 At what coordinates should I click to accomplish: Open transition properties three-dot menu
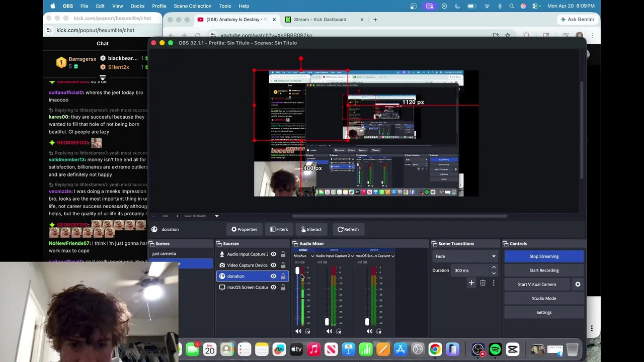pos(494,283)
